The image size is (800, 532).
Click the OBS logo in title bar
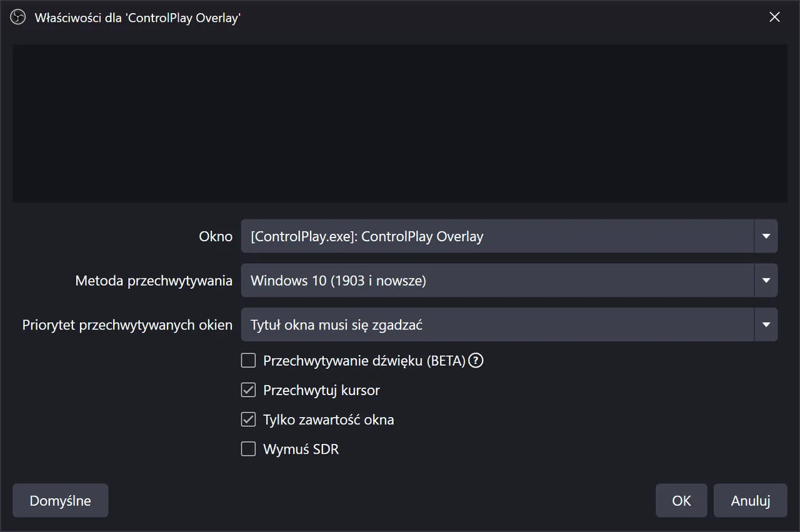(x=18, y=18)
